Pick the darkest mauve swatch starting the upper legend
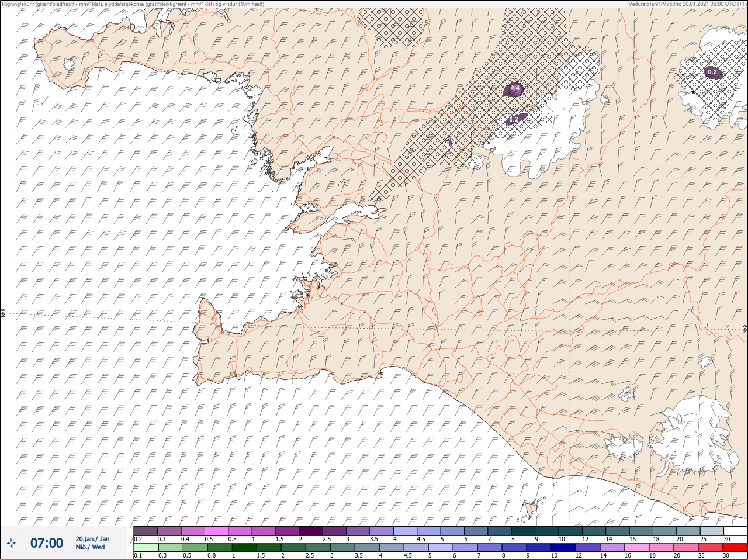Viewport: 748px width, 560px height. [146, 531]
